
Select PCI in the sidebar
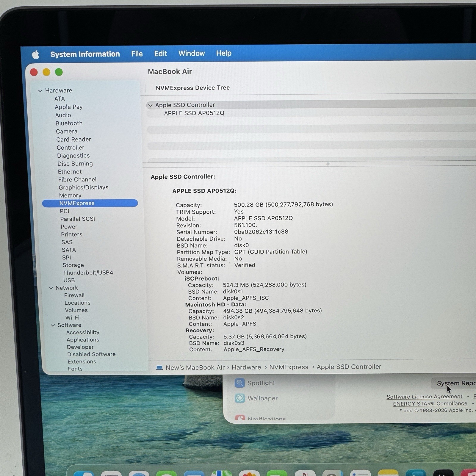[65, 211]
